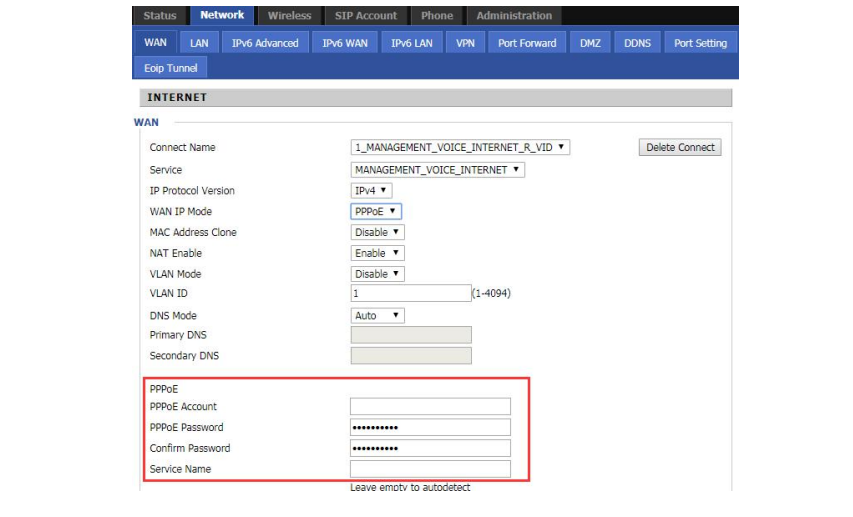The image size is (853, 517).
Task: Open the NAT Enable dropdown
Action: [x=378, y=253]
